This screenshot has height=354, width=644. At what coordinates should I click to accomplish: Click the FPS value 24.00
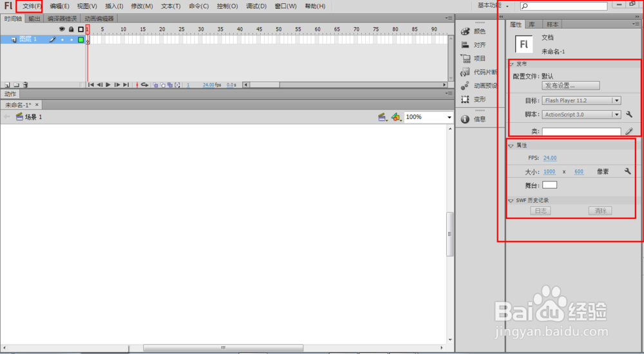pyautogui.click(x=550, y=158)
